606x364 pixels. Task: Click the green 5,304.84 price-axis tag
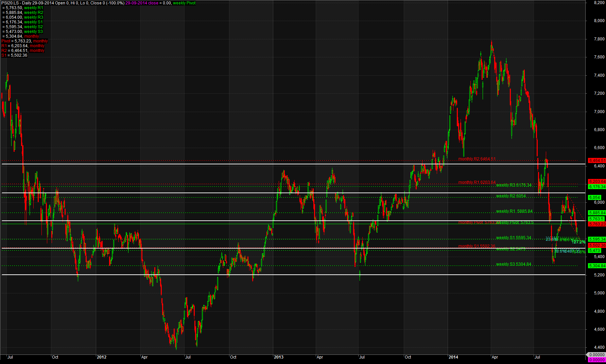(597, 266)
